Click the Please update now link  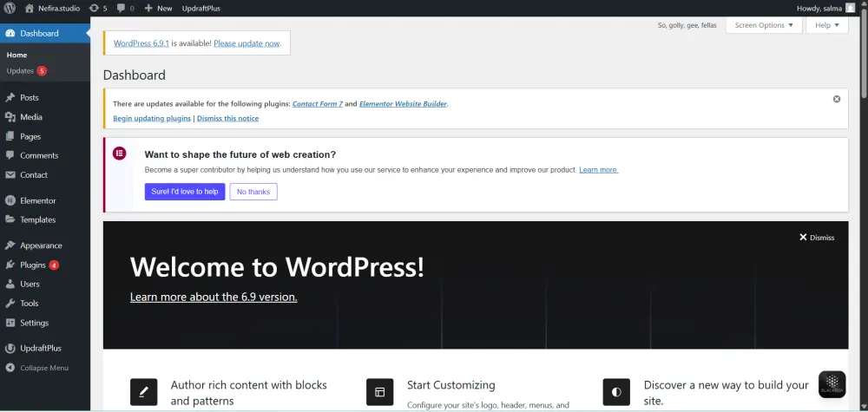pos(247,43)
